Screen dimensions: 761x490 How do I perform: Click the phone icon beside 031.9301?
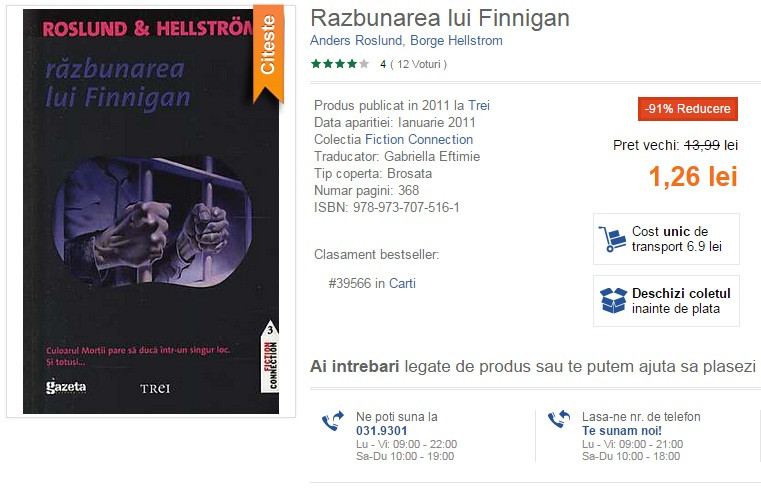333,421
